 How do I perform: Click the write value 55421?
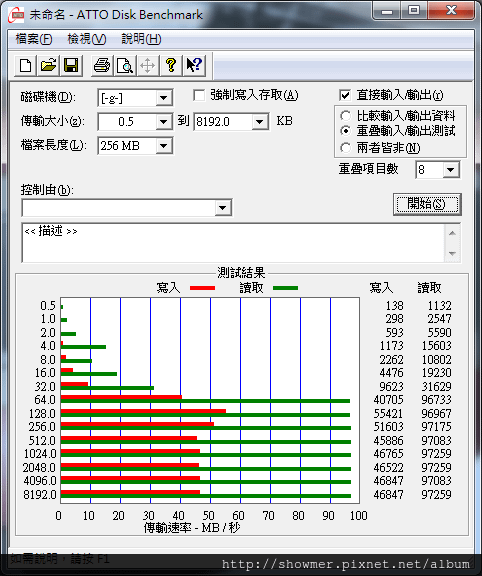tap(388, 414)
